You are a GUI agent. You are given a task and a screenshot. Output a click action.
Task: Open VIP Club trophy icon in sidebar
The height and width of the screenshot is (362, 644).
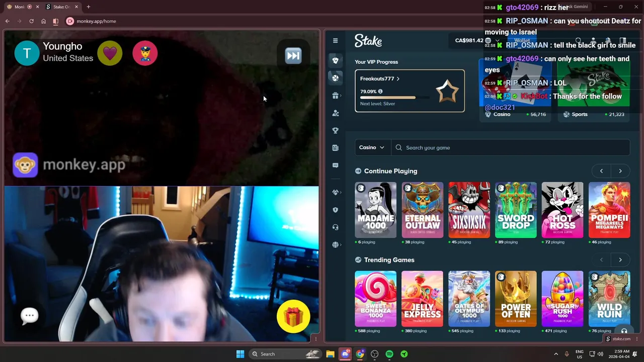pos(336,130)
